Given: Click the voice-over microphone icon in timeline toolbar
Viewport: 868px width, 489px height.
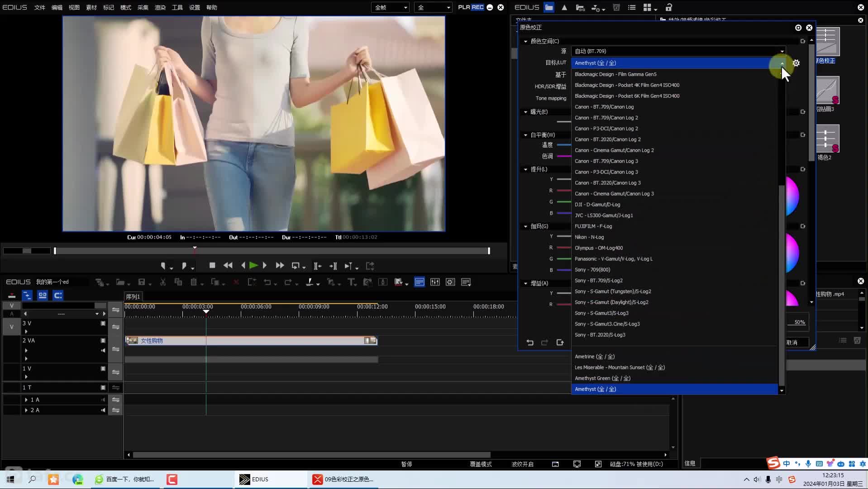Looking at the screenshot, I should 383,282.
